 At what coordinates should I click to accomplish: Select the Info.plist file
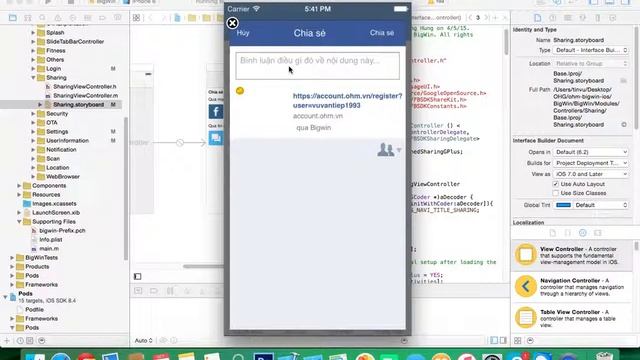(51, 240)
